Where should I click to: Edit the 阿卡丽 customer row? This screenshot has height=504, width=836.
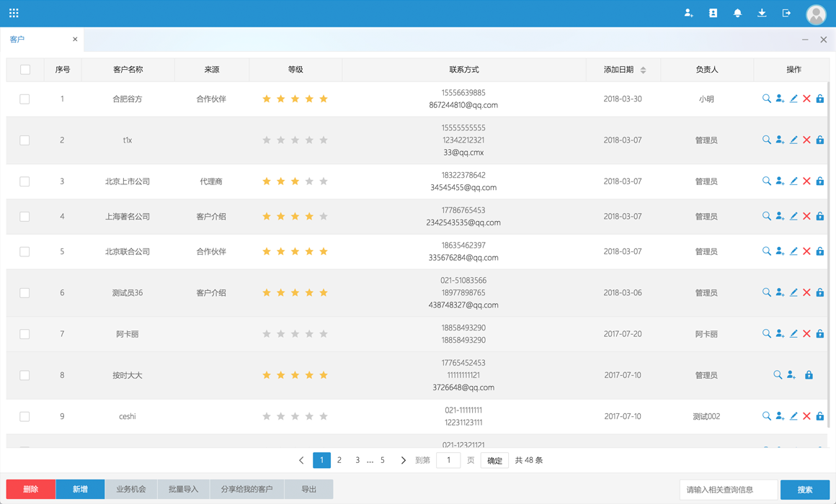tap(793, 333)
